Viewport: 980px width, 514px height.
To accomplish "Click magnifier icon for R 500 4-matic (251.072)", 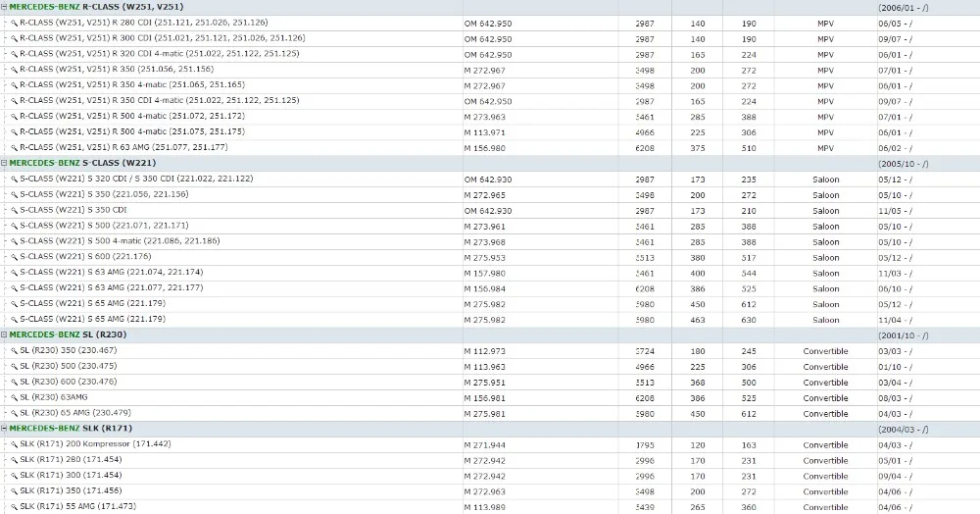I will (14, 117).
